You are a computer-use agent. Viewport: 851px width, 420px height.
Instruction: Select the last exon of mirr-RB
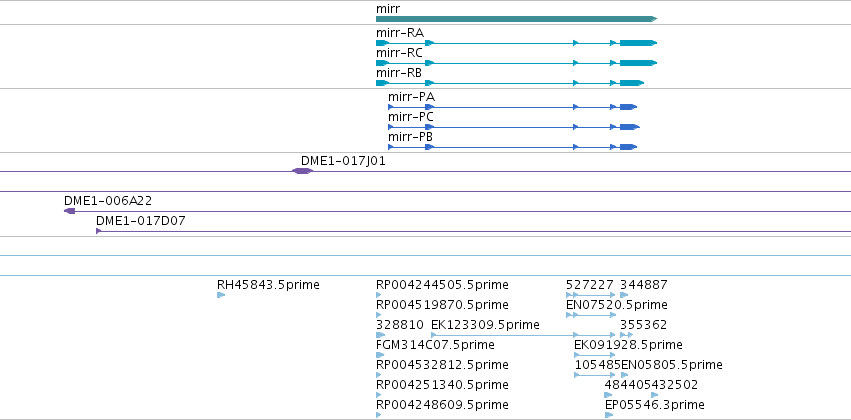click(632, 83)
